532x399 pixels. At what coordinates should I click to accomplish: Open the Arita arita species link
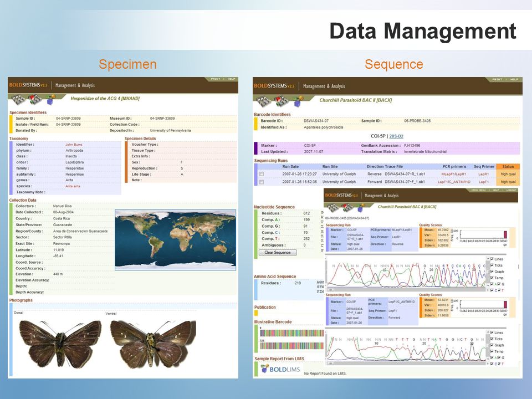pyautogui.click(x=73, y=186)
